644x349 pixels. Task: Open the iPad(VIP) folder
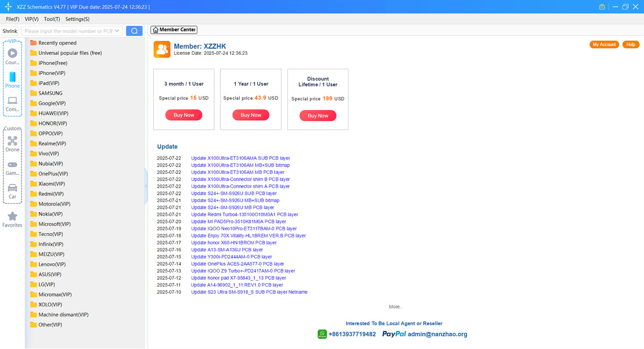(45, 83)
